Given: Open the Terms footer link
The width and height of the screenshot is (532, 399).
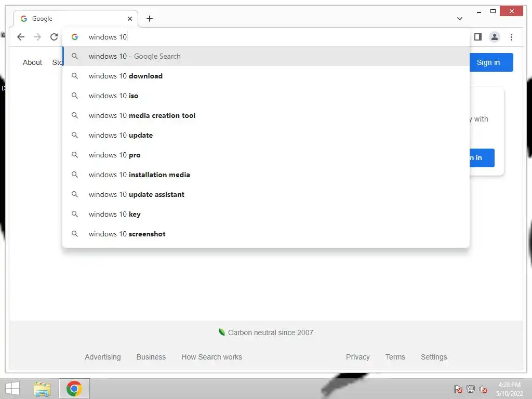Looking at the screenshot, I should click(395, 357).
